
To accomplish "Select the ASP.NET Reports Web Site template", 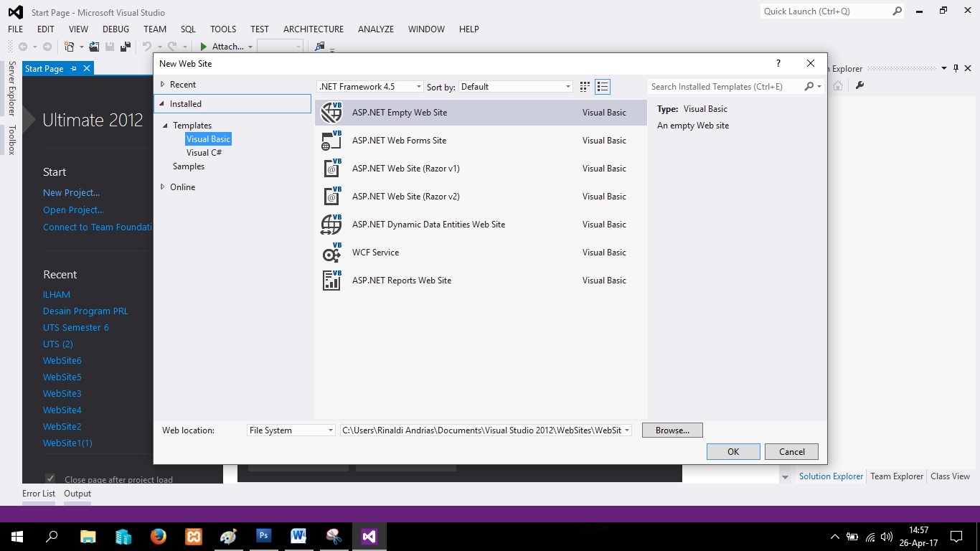I will click(x=481, y=281).
